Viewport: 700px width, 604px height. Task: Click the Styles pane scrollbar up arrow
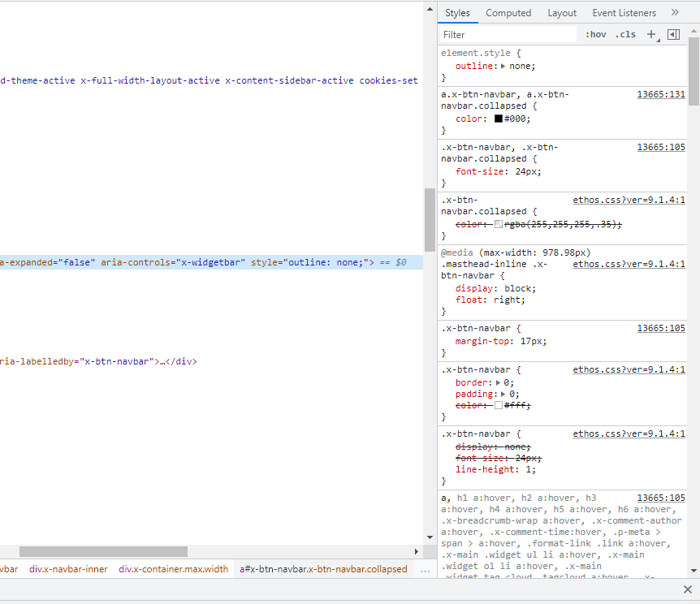tap(694, 31)
